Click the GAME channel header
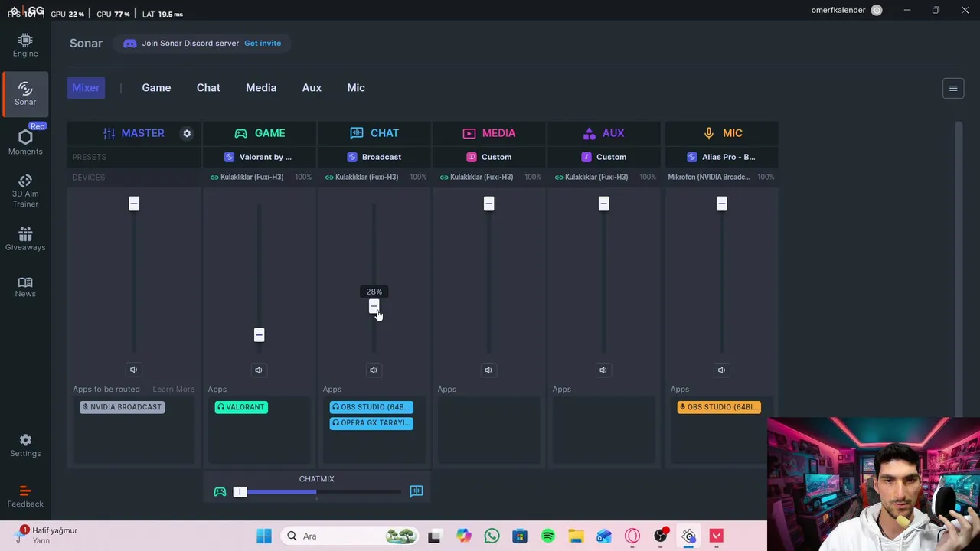The height and width of the screenshot is (551, 980). coord(260,133)
